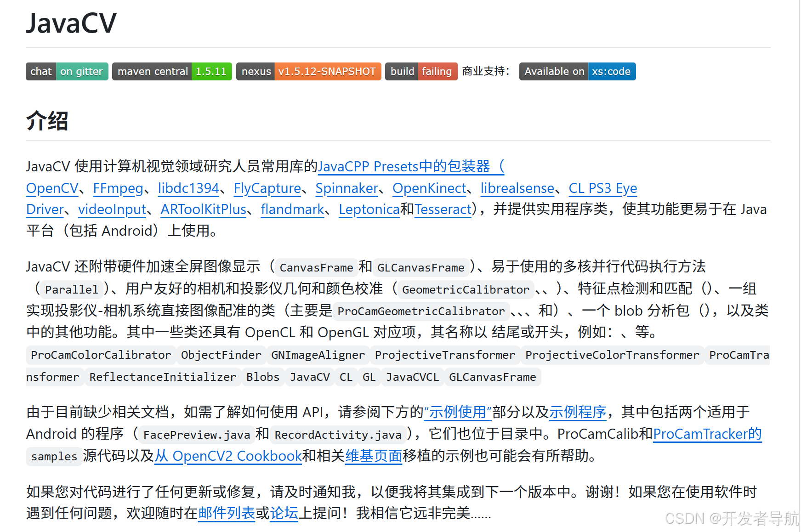
Task: Open the OpenCV2 Cookbook link
Action: point(227,456)
